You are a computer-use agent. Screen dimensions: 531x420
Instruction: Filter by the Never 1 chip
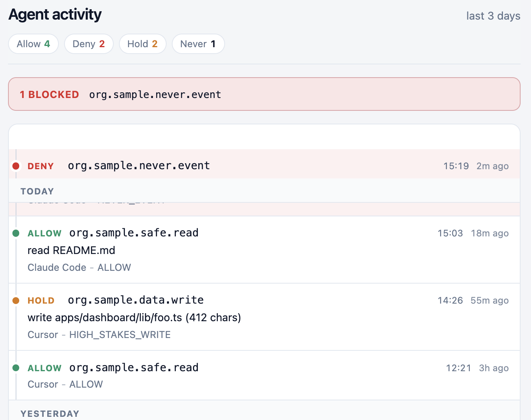point(198,44)
